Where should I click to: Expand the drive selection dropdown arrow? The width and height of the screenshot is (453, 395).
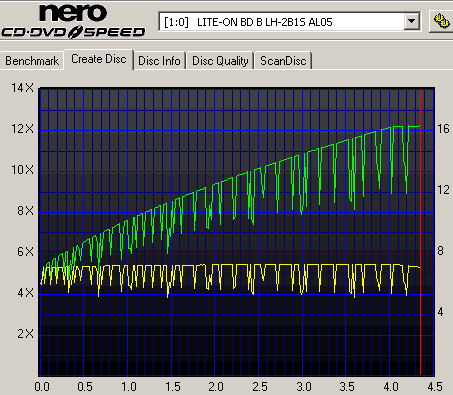(412, 22)
